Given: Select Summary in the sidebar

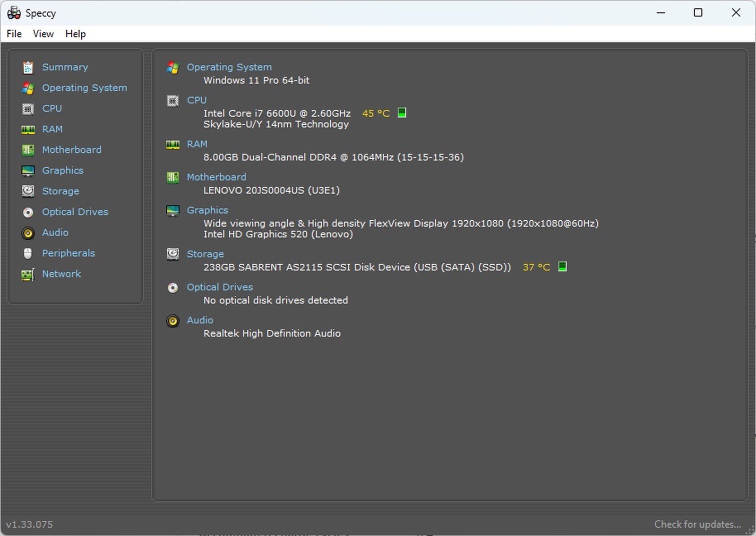Looking at the screenshot, I should click(x=65, y=67).
